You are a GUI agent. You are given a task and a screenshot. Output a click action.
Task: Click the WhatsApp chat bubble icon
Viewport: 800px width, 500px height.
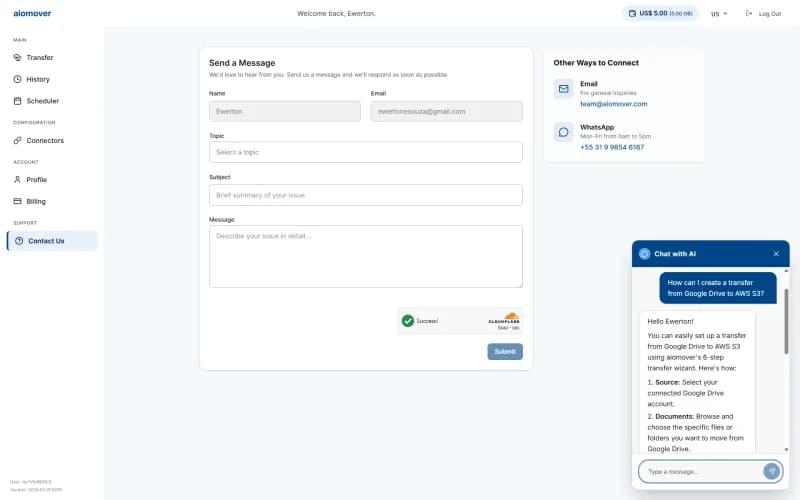click(x=563, y=132)
